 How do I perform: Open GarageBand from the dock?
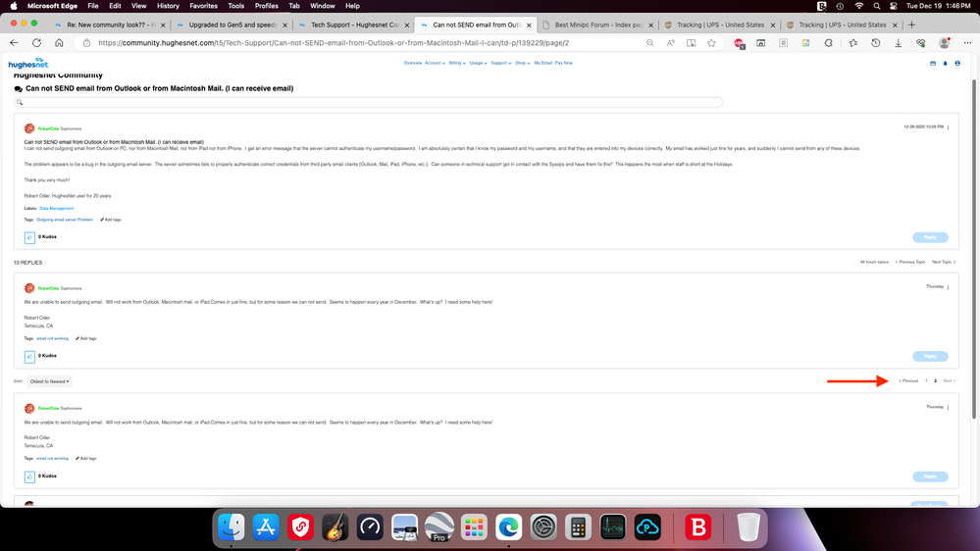(335, 526)
